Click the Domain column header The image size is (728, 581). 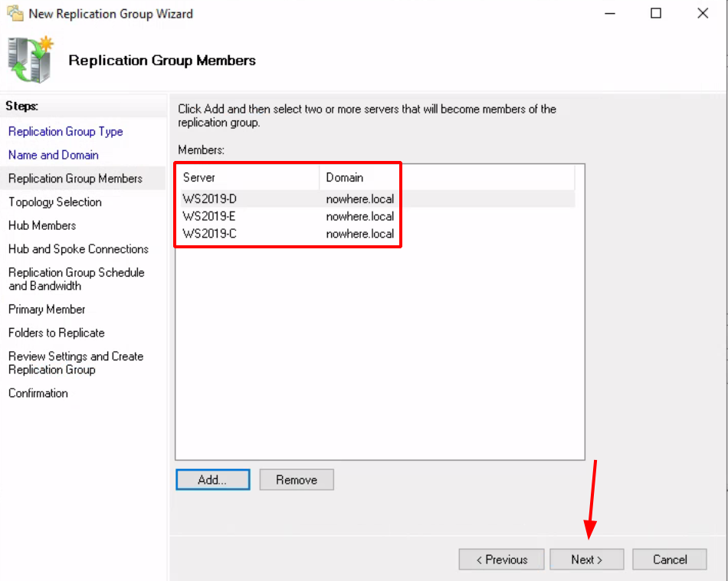coord(447,177)
